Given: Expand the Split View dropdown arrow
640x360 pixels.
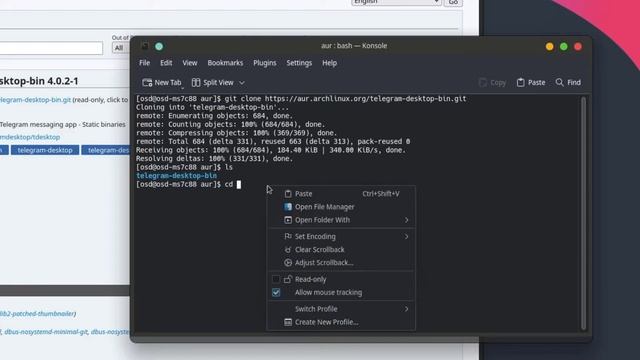Looking at the screenshot, I should [x=242, y=83].
